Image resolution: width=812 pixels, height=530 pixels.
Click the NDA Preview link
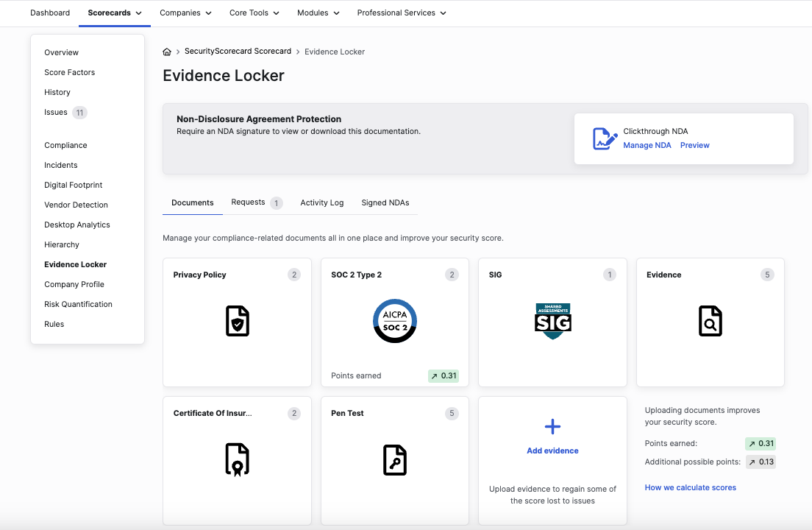click(x=695, y=145)
